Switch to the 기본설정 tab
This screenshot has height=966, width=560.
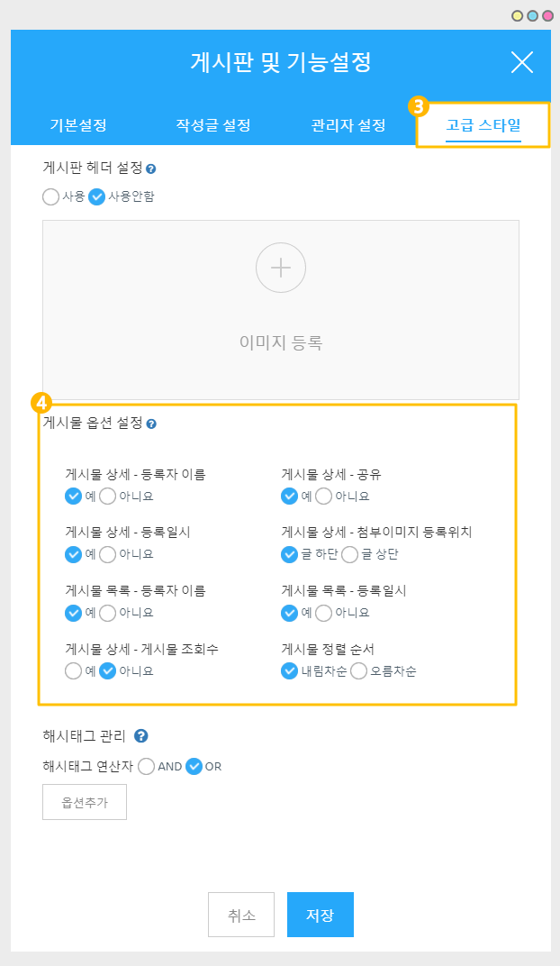[78, 125]
